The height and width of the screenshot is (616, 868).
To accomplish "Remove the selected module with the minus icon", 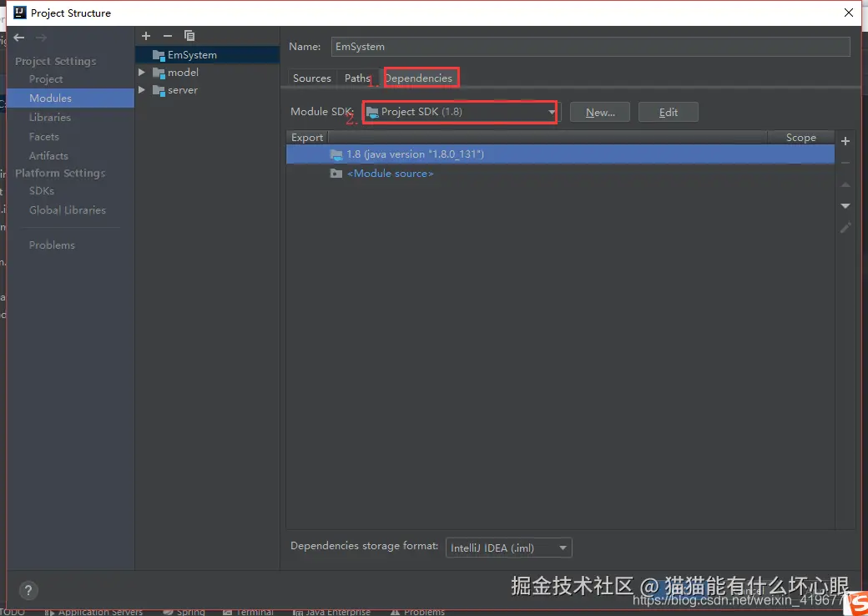I will (168, 36).
